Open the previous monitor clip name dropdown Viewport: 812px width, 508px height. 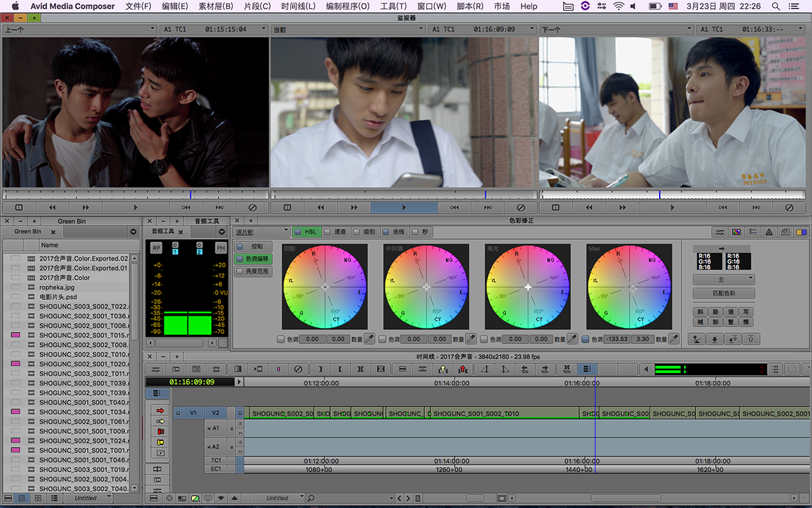(79, 30)
